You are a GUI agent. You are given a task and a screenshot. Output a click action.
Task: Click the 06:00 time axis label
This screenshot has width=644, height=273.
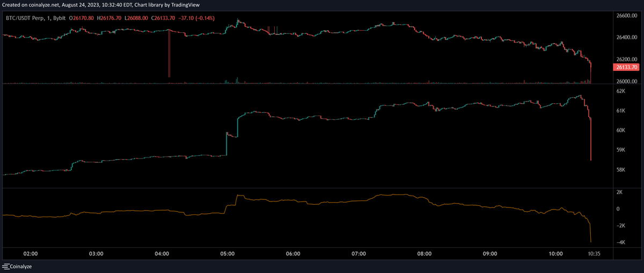(x=293, y=254)
